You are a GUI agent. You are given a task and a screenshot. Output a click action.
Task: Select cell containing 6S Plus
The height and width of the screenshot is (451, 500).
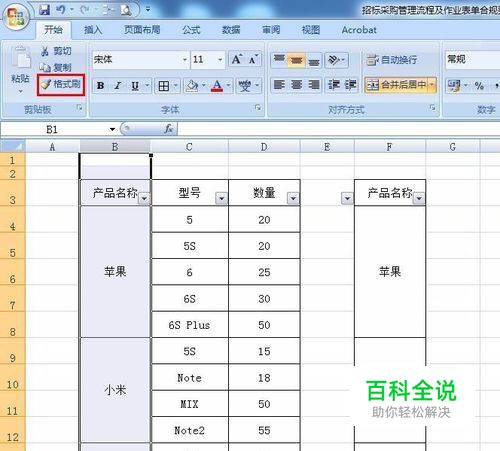pyautogui.click(x=189, y=325)
